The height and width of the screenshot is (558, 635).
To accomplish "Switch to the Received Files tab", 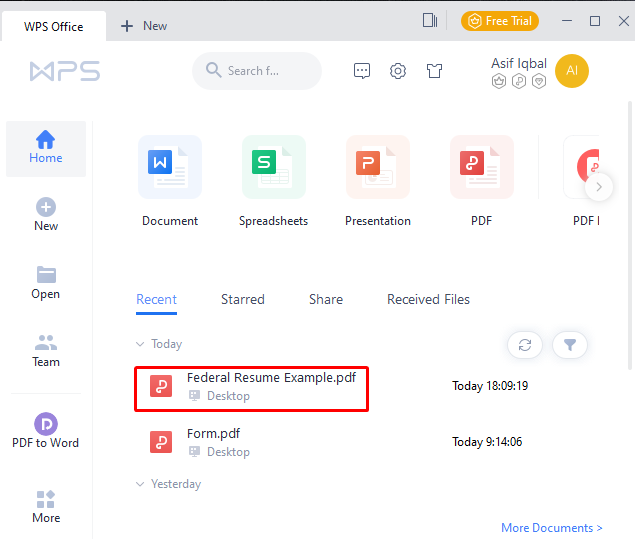I will click(428, 300).
